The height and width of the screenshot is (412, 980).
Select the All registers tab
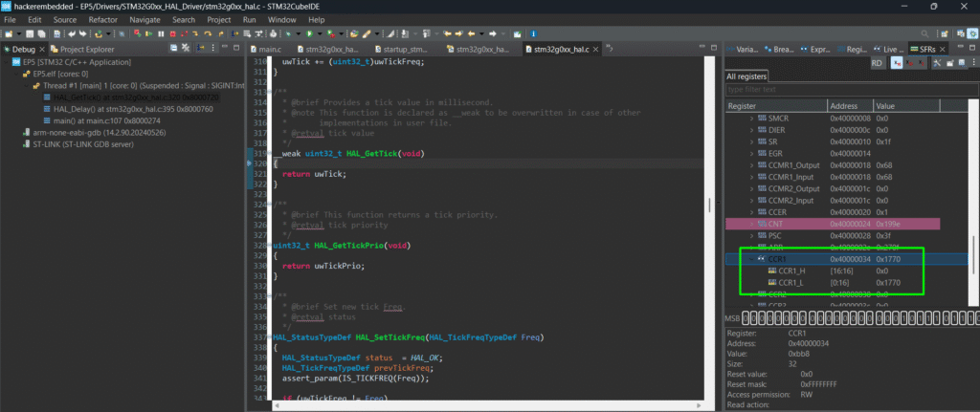tap(746, 76)
